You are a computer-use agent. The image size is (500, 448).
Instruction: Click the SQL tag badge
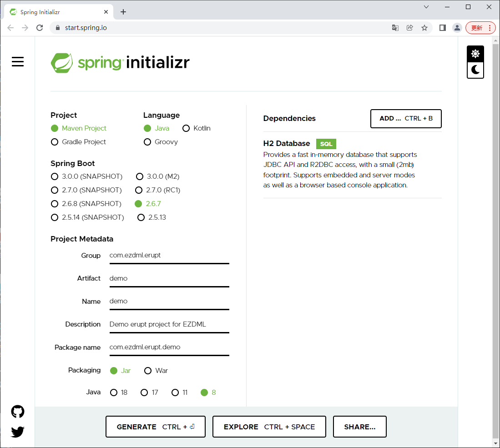(326, 144)
